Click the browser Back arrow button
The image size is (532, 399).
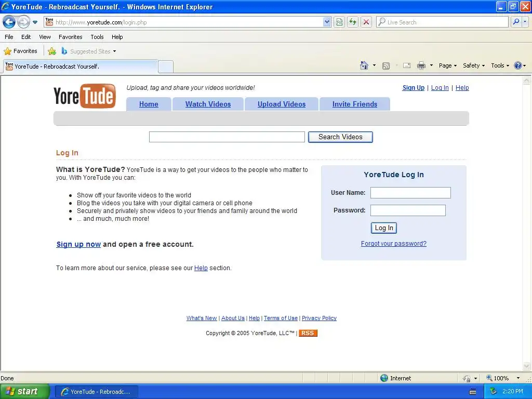click(9, 22)
